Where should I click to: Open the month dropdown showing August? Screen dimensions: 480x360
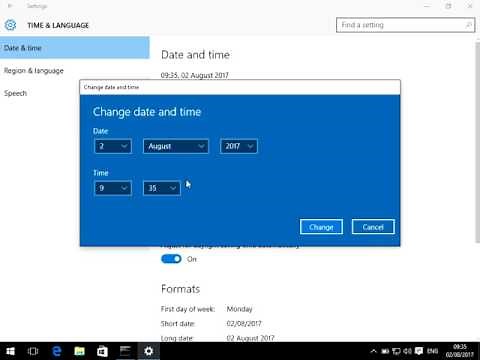click(x=176, y=146)
